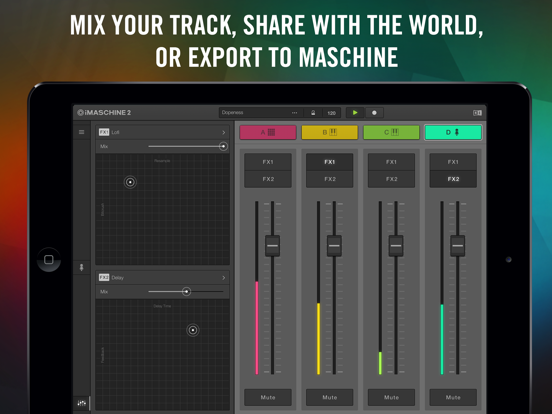Mute channel C

tap(391, 397)
